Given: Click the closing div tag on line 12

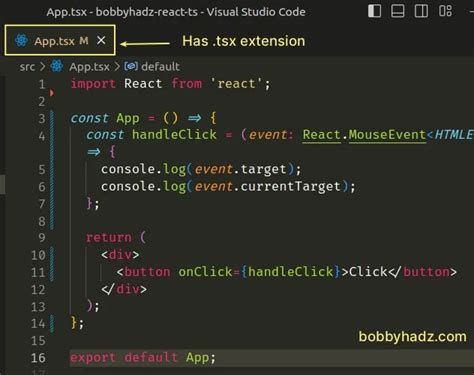Looking at the screenshot, I should (x=124, y=289).
